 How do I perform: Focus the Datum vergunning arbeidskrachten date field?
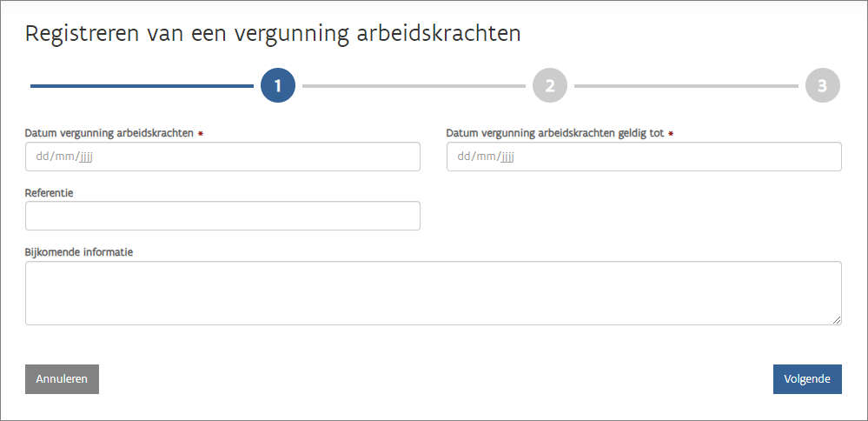[222, 157]
